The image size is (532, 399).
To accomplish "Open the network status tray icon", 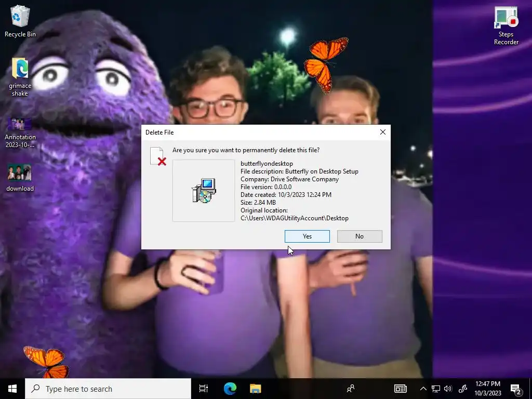I will click(x=436, y=389).
